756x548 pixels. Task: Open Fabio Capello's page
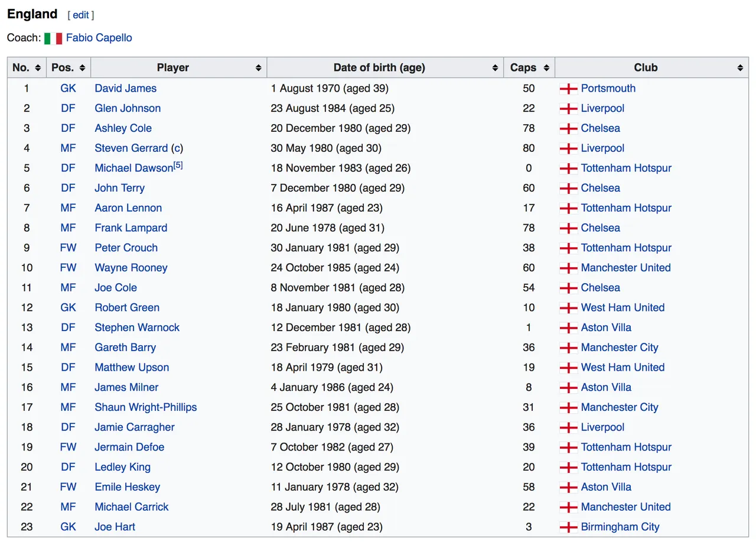99,38
